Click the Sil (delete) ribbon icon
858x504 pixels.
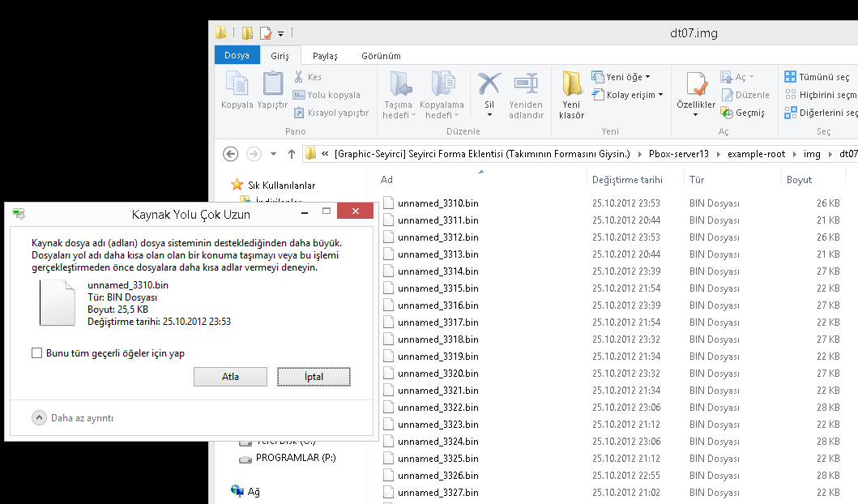pos(489,85)
